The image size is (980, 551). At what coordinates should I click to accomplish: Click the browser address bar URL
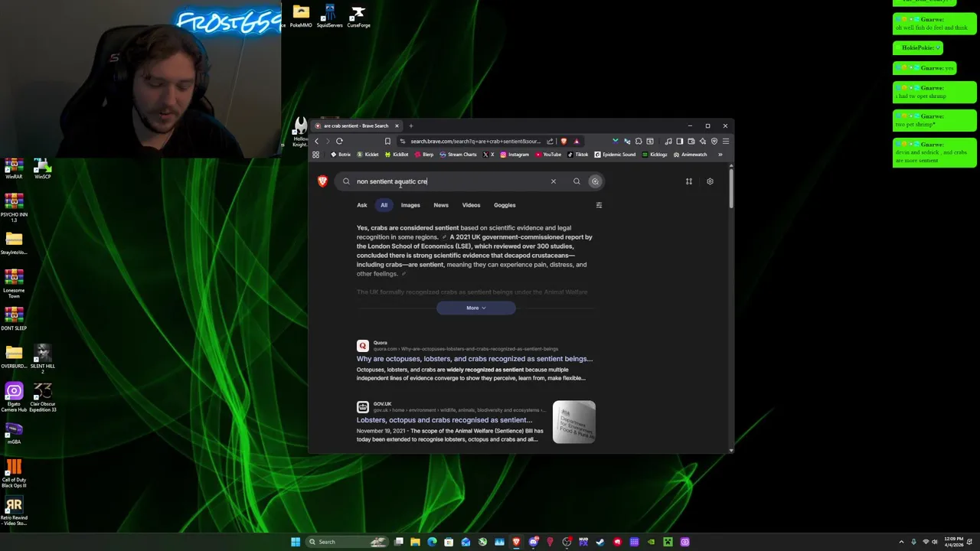click(475, 141)
